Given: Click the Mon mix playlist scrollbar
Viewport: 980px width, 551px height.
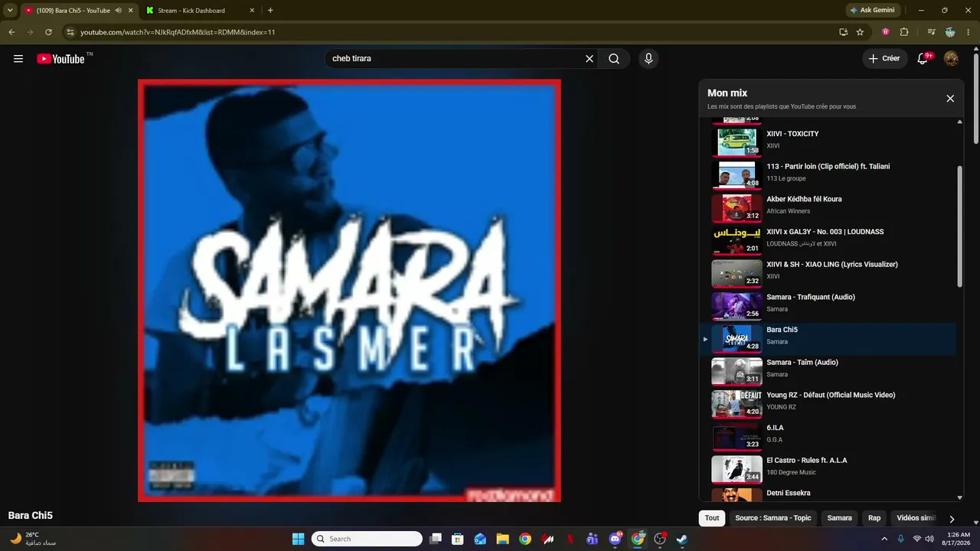Looking at the screenshot, I should click(x=959, y=227).
